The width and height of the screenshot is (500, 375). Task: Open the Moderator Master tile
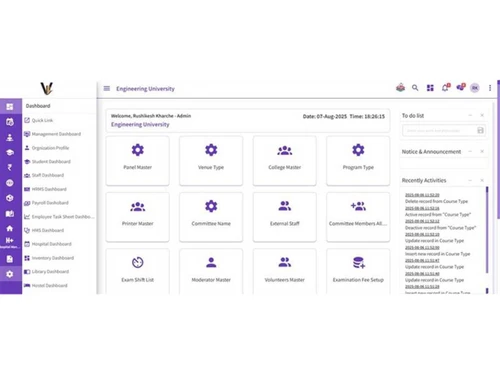211,271
